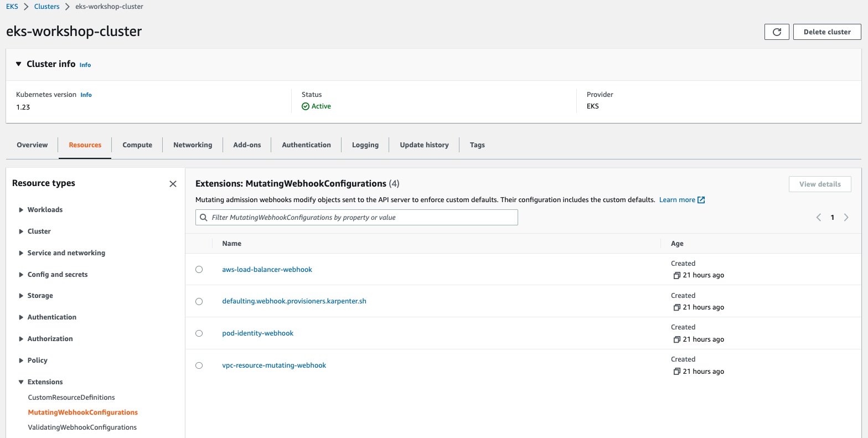This screenshot has height=438, width=868.
Task: Expand the Workloads resource type
Action: (x=21, y=210)
